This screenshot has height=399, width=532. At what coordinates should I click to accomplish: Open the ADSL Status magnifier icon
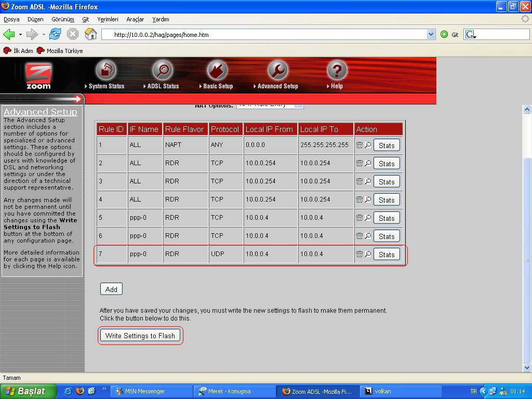pyautogui.click(x=163, y=70)
